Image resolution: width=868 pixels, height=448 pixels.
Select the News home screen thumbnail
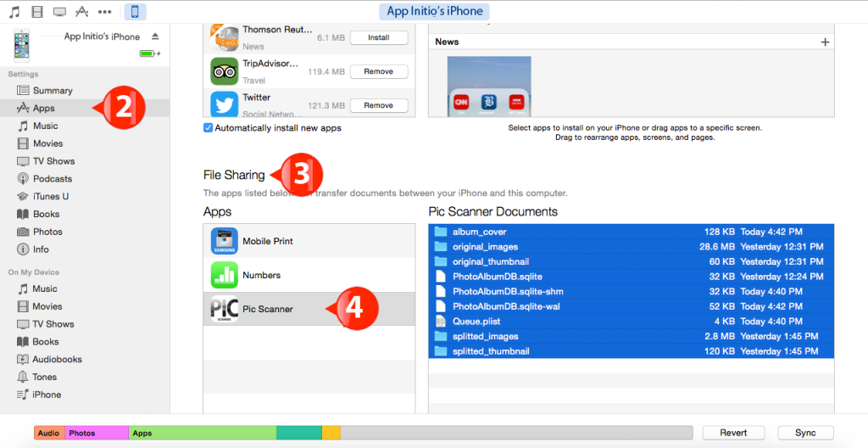(x=489, y=86)
